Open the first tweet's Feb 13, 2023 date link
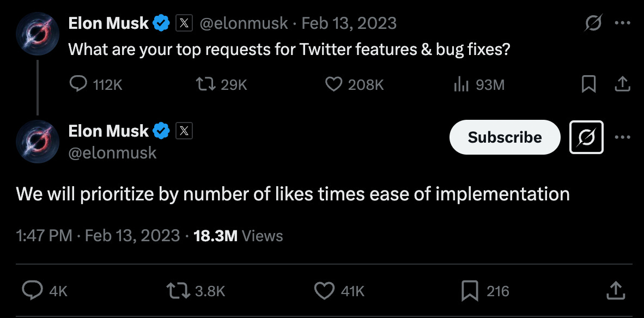Image resolution: width=644 pixels, height=318 pixels. pyautogui.click(x=349, y=23)
